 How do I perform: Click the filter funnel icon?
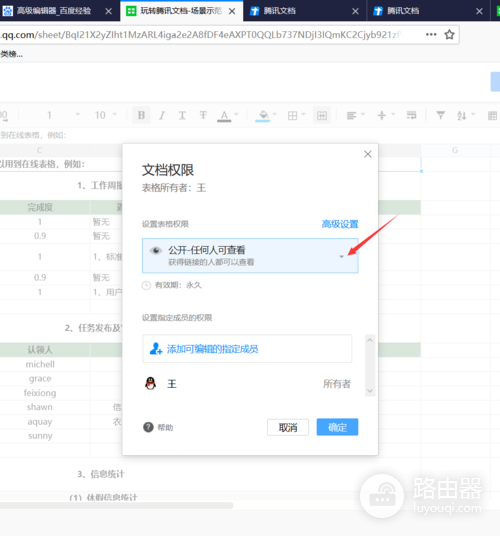tap(441, 116)
